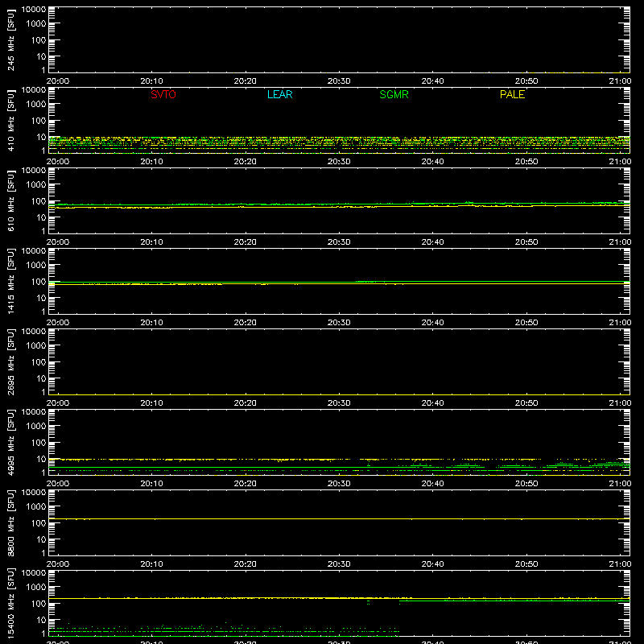Image resolution: width=644 pixels, height=644 pixels.
Task: Click the 10000 tick value on 8800 MHz axis
Action: point(34,493)
